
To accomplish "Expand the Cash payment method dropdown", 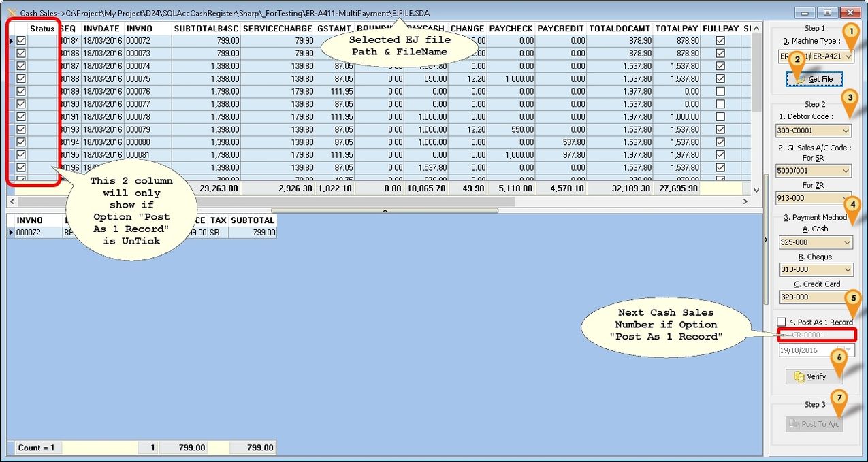I will pos(846,242).
